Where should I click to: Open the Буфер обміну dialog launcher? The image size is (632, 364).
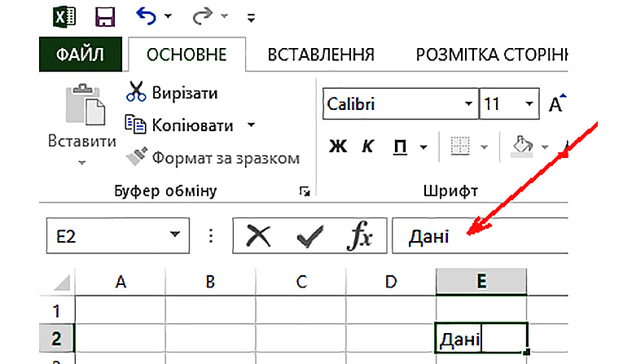point(305,191)
